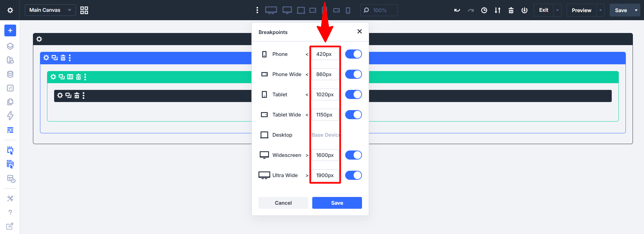Click the database cylinder icon in the sidebar
The width and height of the screenshot is (644, 234).
coord(10,74)
